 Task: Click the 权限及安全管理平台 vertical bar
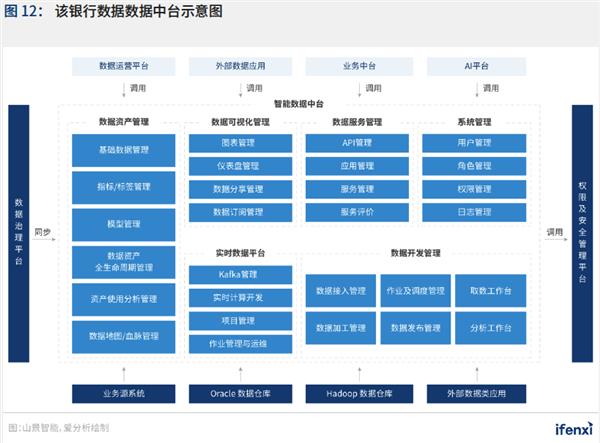[583, 232]
